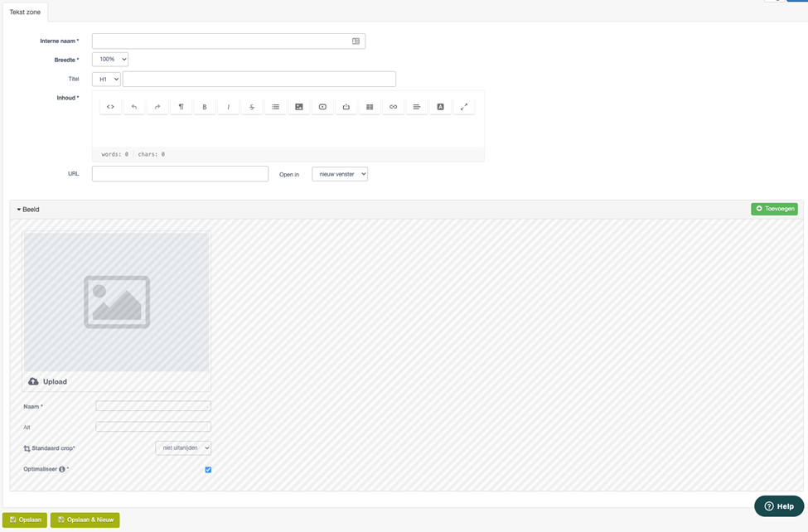Open the text color tool
The height and width of the screenshot is (532, 808).
[441, 107]
